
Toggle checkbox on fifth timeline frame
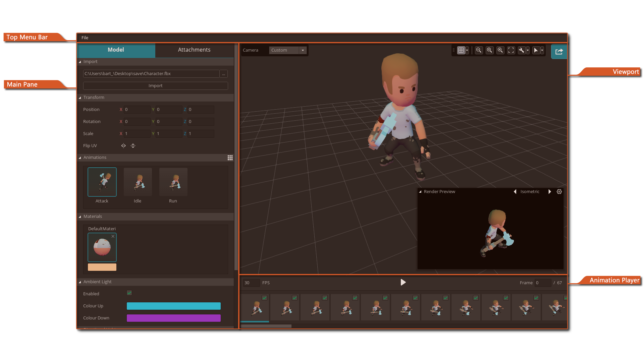(x=385, y=298)
